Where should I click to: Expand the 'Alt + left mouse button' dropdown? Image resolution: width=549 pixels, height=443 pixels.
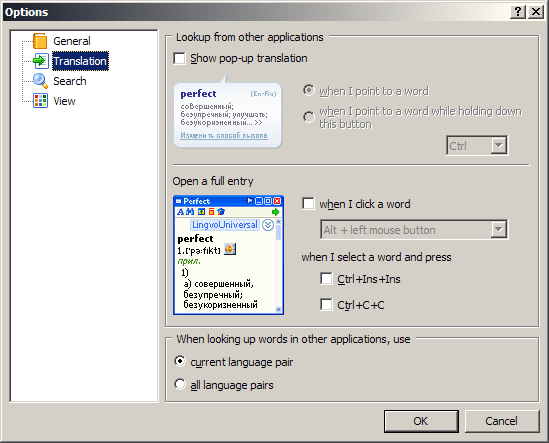click(x=498, y=230)
